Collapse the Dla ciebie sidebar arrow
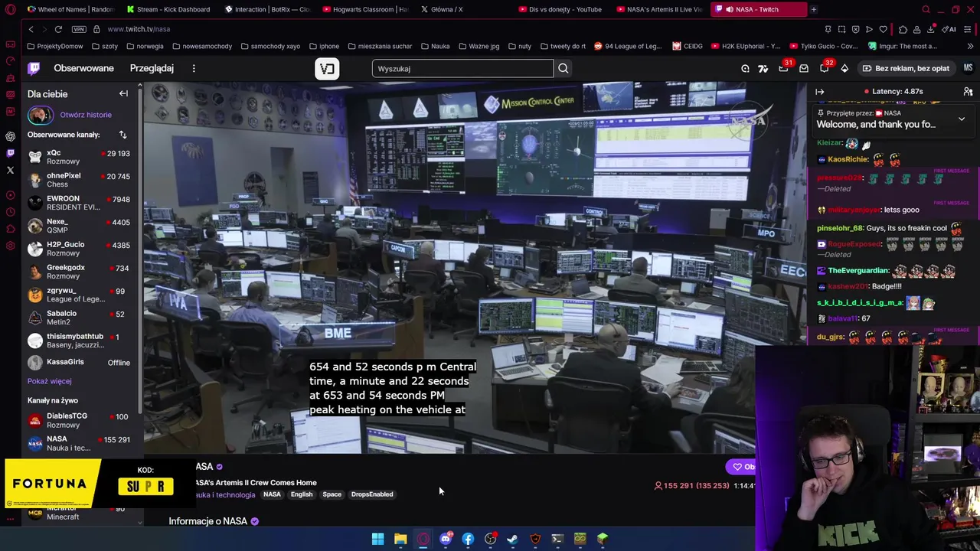980x551 pixels. 123,93
